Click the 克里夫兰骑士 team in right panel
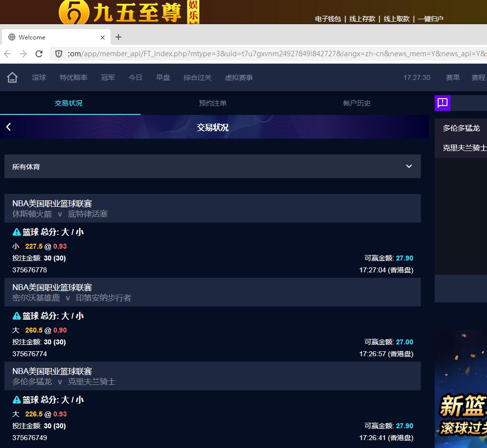 pos(465,148)
